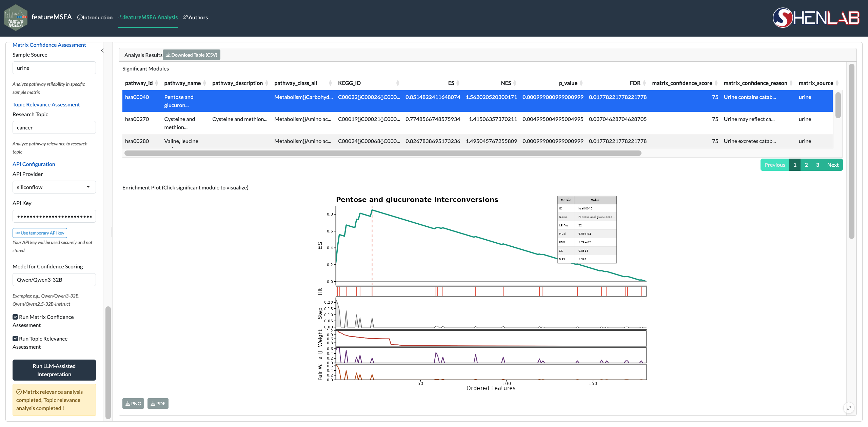The image size is (868, 427).
Task: Click 'Urine excretes catab...' reason cell
Action: (750, 141)
